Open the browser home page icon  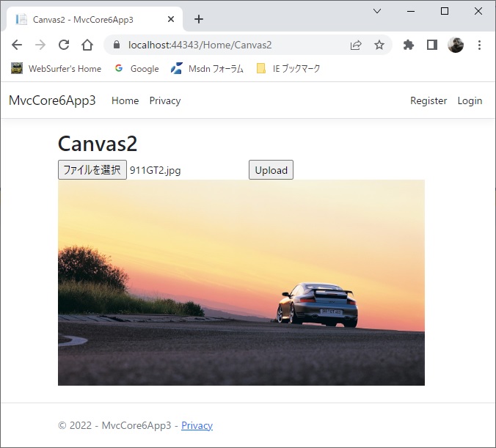coord(87,45)
